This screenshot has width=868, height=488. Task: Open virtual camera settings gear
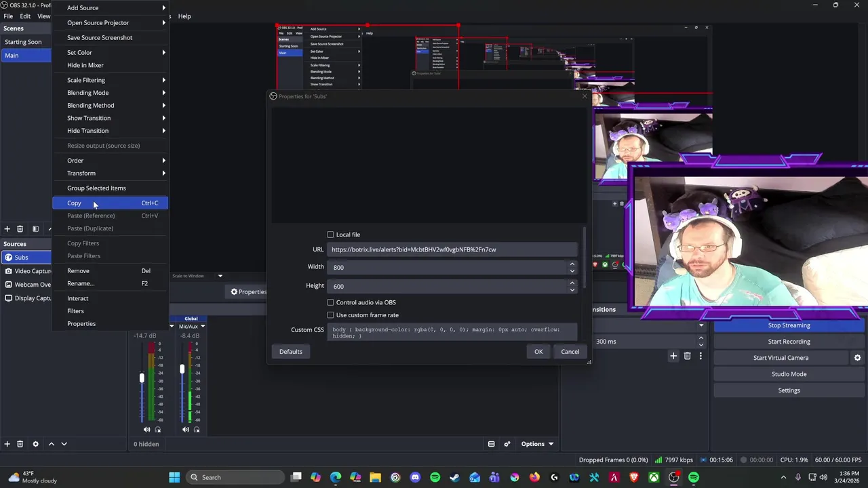(x=857, y=358)
